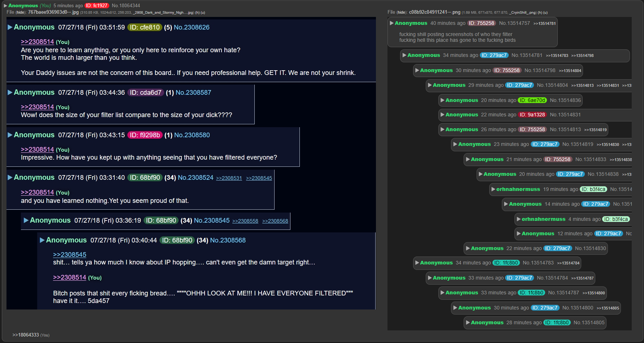The height and width of the screenshot is (343, 644).
Task: Open the post menu arrow for No.18064344
Action: click(x=5, y=6)
